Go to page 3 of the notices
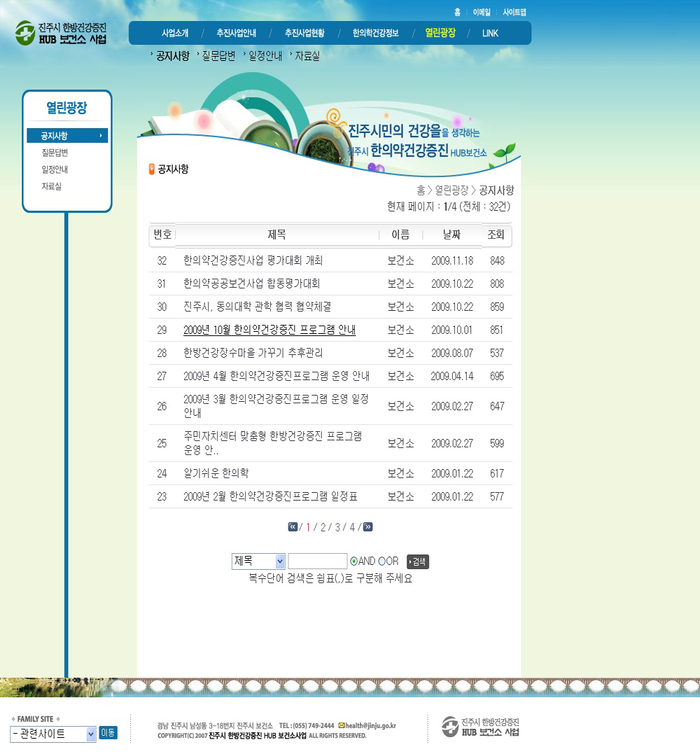 tap(337, 527)
